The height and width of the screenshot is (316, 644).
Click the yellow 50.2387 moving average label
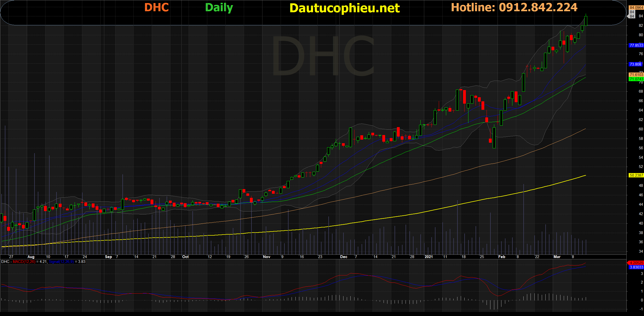click(636, 175)
